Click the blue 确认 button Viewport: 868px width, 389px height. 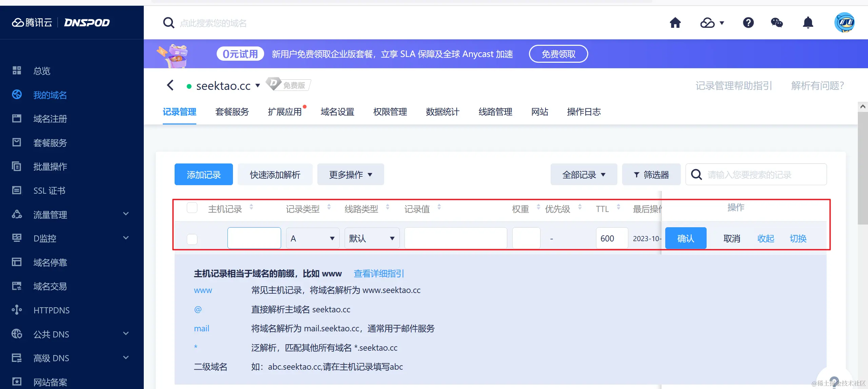point(686,238)
